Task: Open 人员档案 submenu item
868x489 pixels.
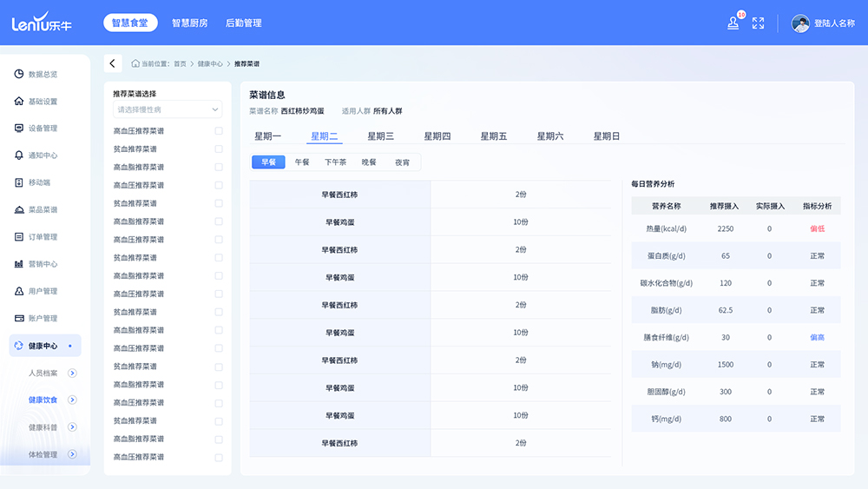Action: coord(43,373)
